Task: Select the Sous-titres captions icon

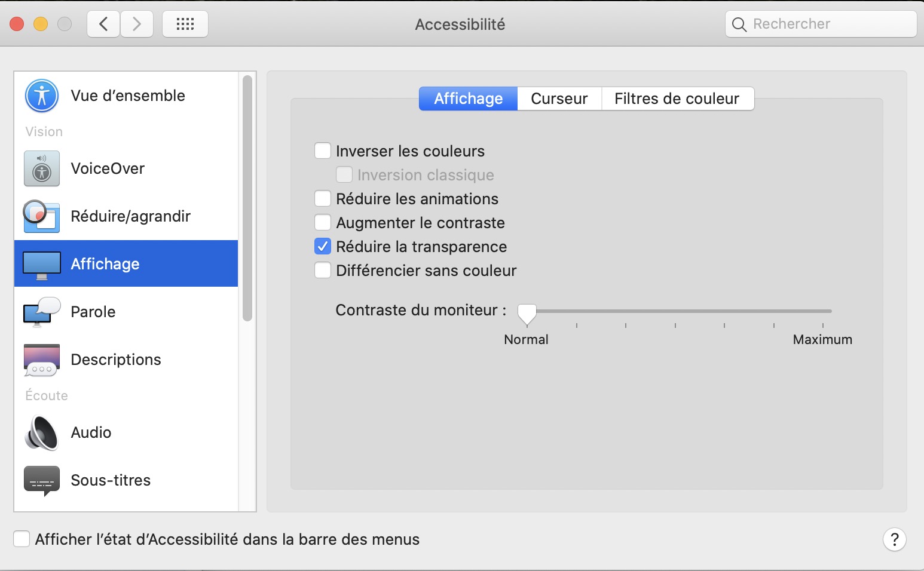Action: point(42,480)
